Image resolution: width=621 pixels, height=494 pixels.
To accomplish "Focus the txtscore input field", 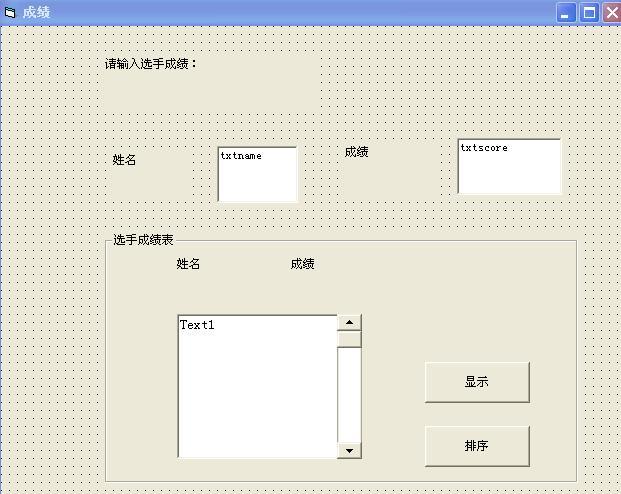I will pos(509,166).
